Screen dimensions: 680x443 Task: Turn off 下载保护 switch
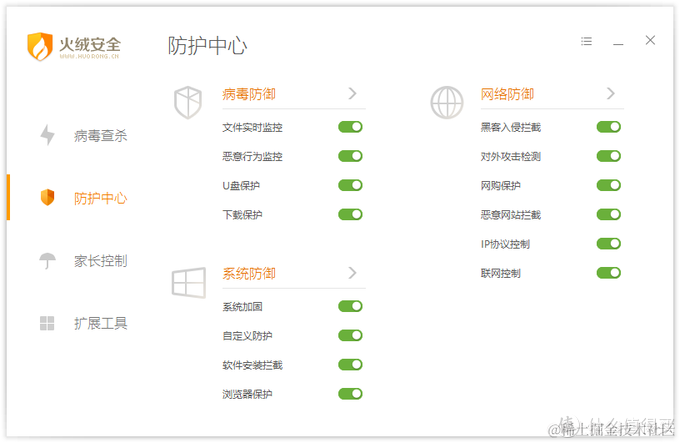(350, 215)
